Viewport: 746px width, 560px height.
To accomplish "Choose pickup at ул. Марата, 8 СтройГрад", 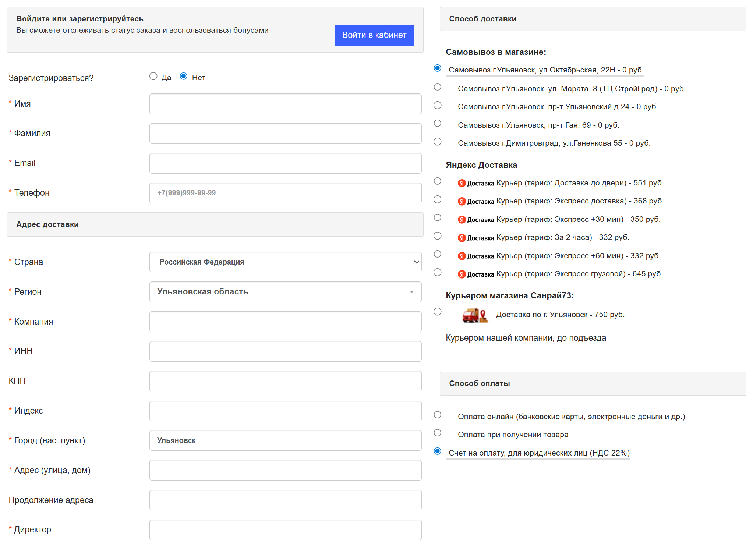I will (x=437, y=87).
